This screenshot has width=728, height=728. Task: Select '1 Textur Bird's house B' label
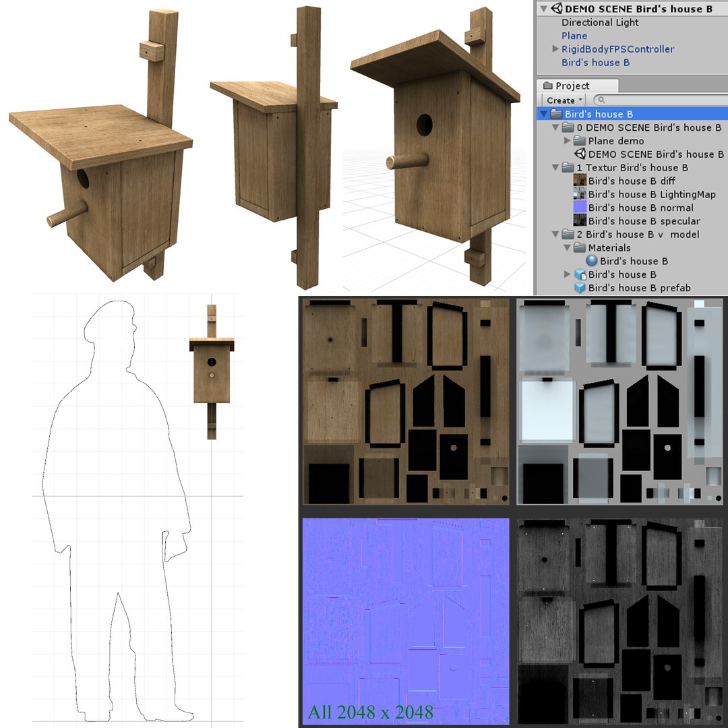[632, 168]
